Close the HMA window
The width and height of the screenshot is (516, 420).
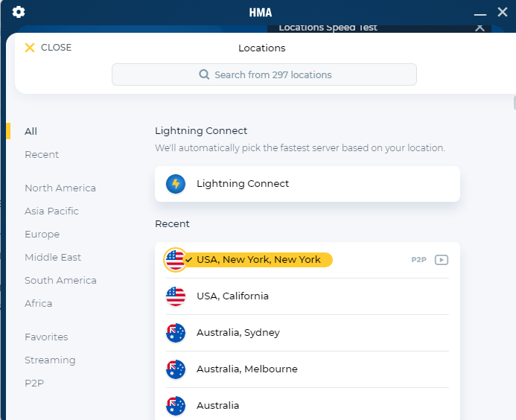pos(502,12)
